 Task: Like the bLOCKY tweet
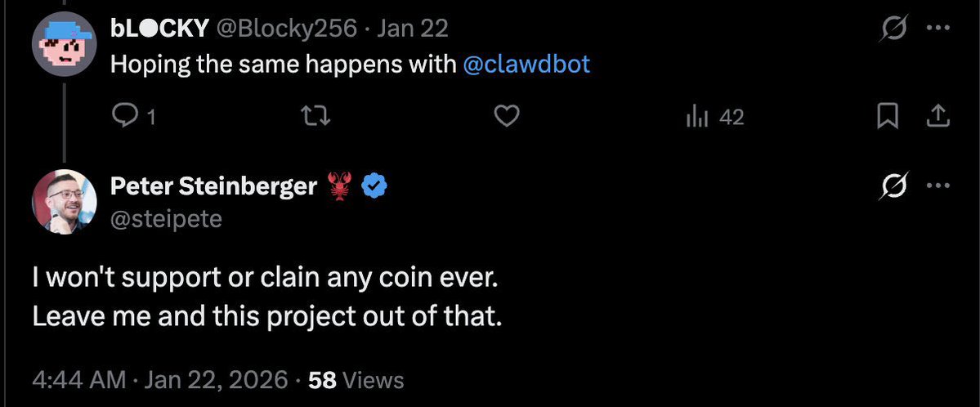(x=508, y=118)
